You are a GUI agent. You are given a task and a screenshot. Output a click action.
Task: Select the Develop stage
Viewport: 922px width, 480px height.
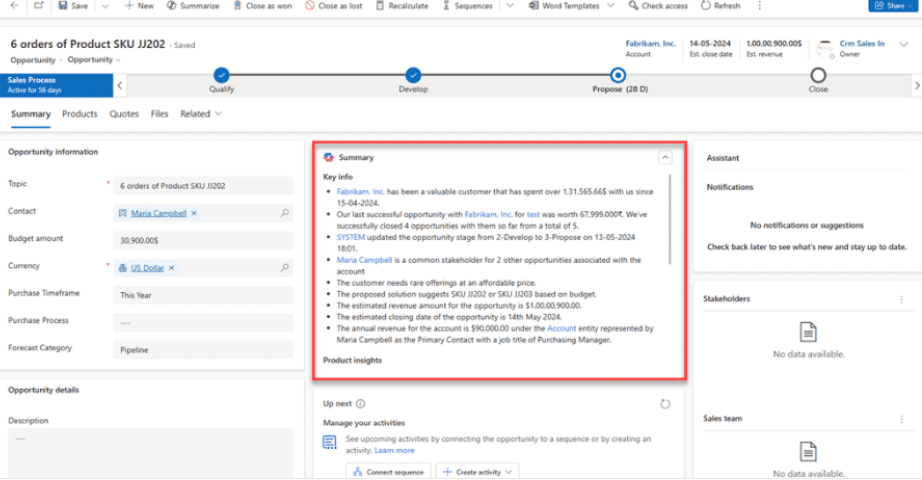pos(413,75)
